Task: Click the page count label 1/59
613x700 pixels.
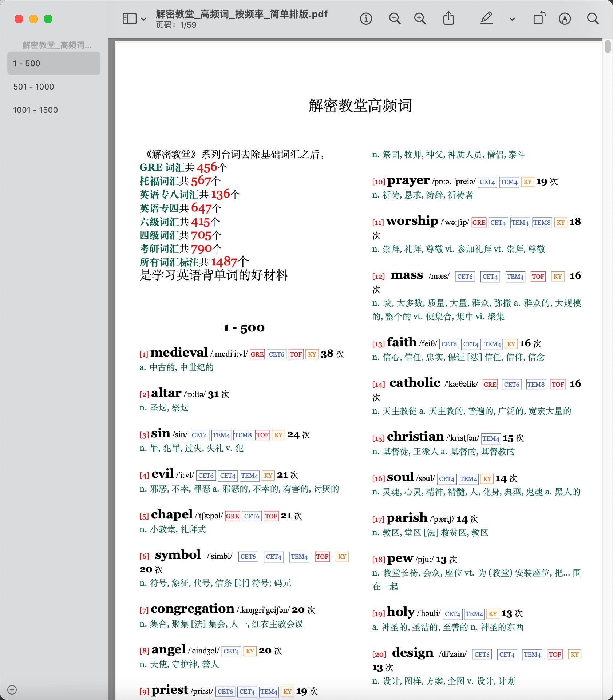Action: point(176,25)
